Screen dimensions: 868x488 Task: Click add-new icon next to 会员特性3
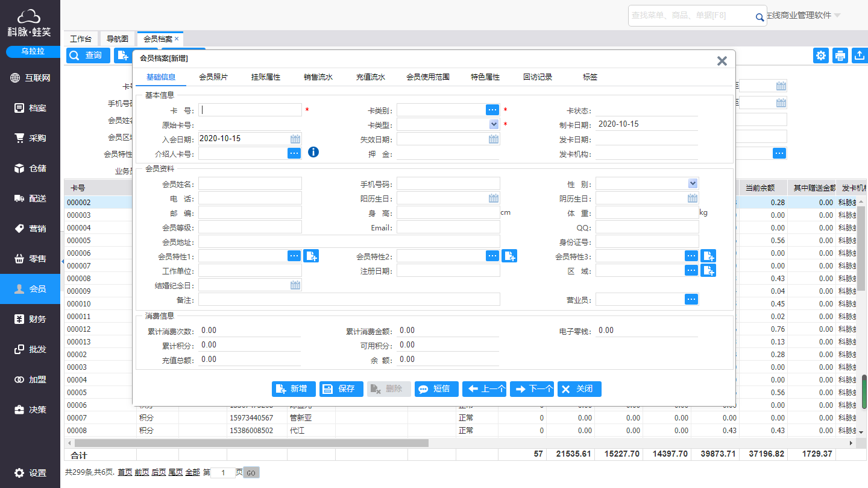(x=708, y=256)
